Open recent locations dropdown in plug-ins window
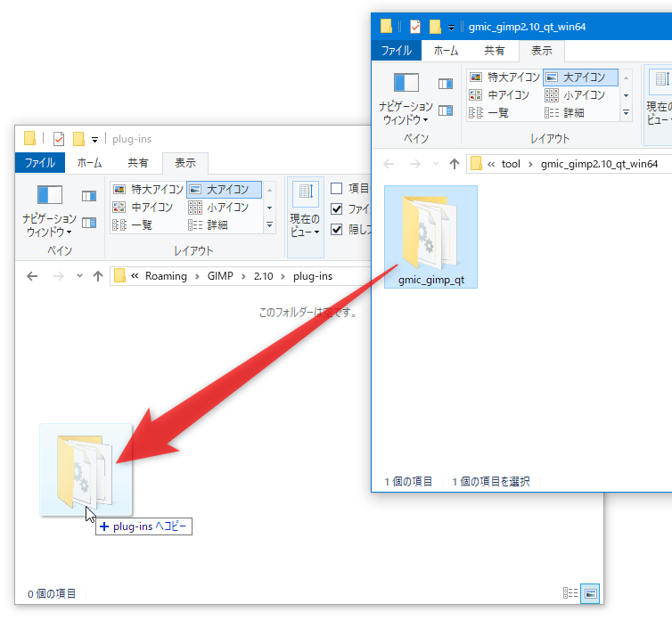The image size is (672, 620). pos(79,276)
